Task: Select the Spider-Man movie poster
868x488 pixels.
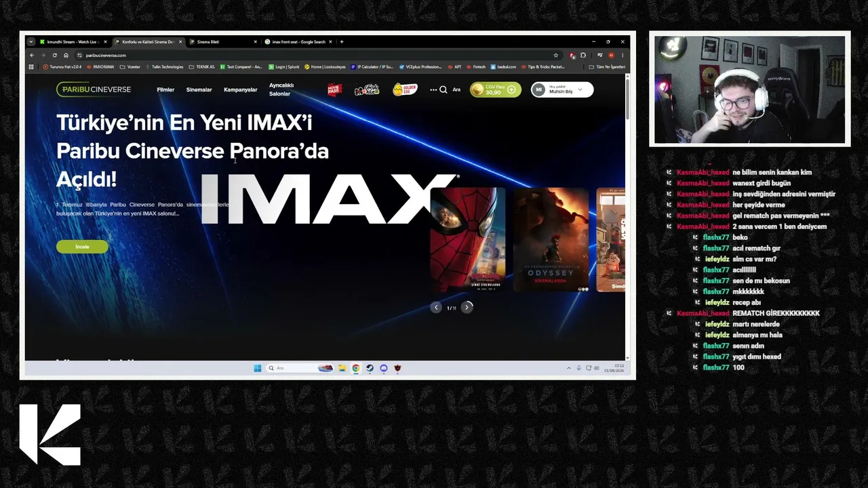Action: click(468, 240)
